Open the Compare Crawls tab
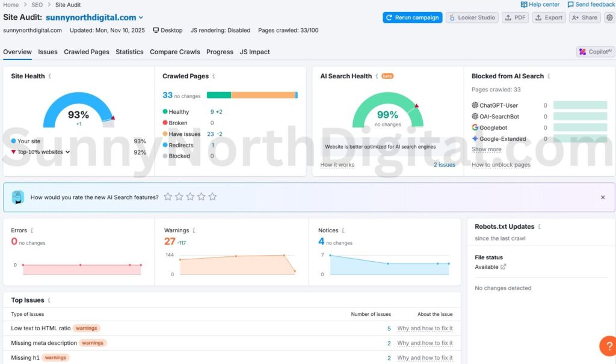The image size is (616, 364). coord(174,52)
